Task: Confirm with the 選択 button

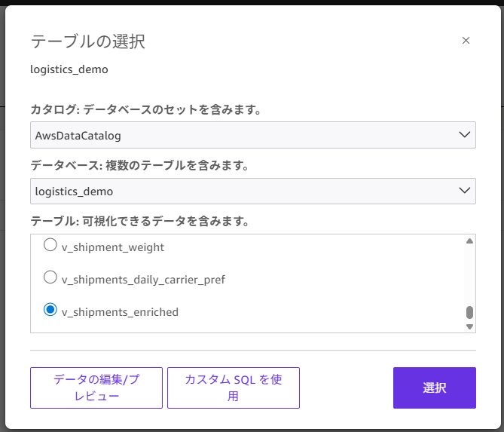Action: (x=435, y=388)
